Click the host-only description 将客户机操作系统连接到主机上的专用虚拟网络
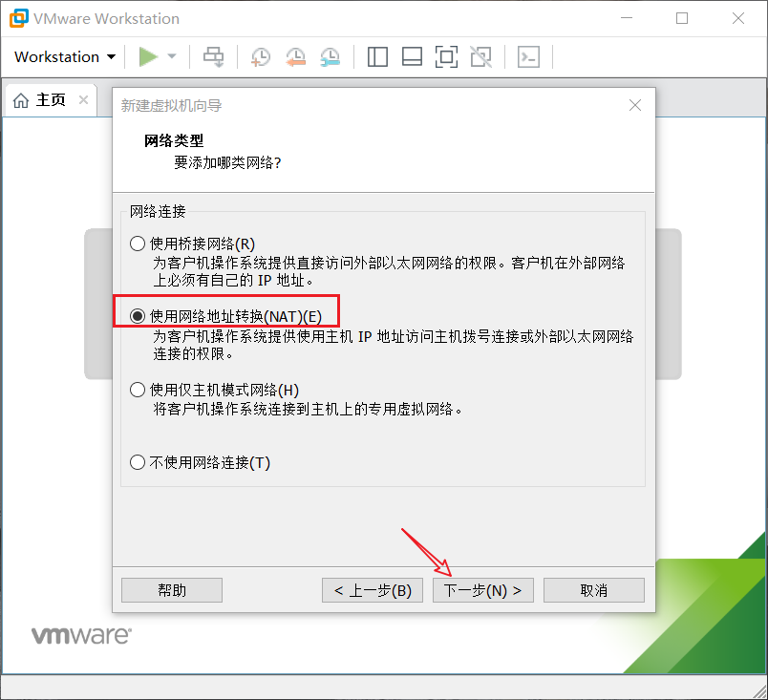The height and width of the screenshot is (700, 768). pyautogui.click(x=308, y=409)
